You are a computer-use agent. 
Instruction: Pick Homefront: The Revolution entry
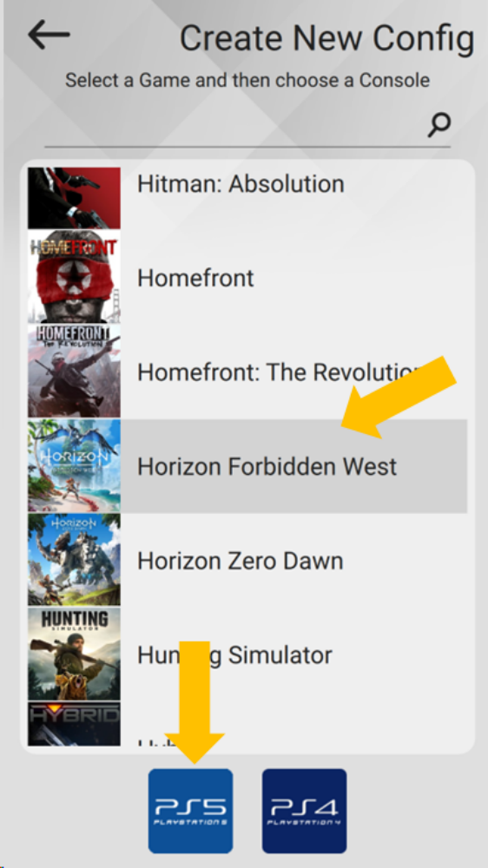tap(247, 372)
